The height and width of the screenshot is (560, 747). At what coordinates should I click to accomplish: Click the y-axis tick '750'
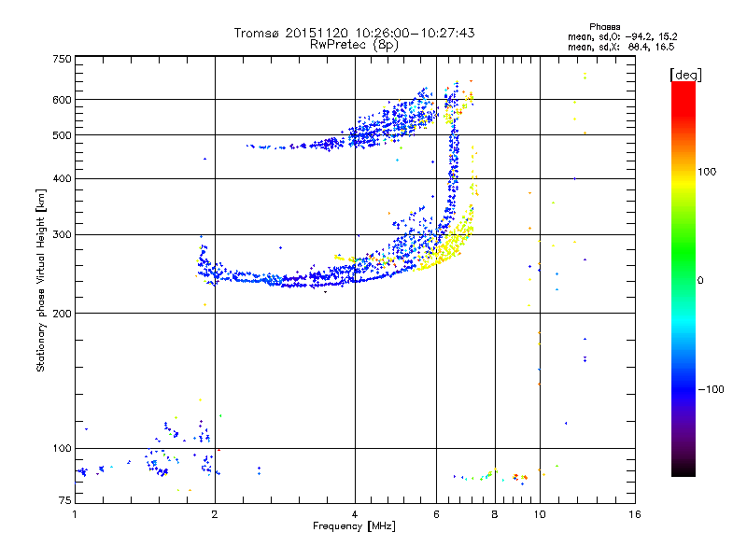pos(63,59)
